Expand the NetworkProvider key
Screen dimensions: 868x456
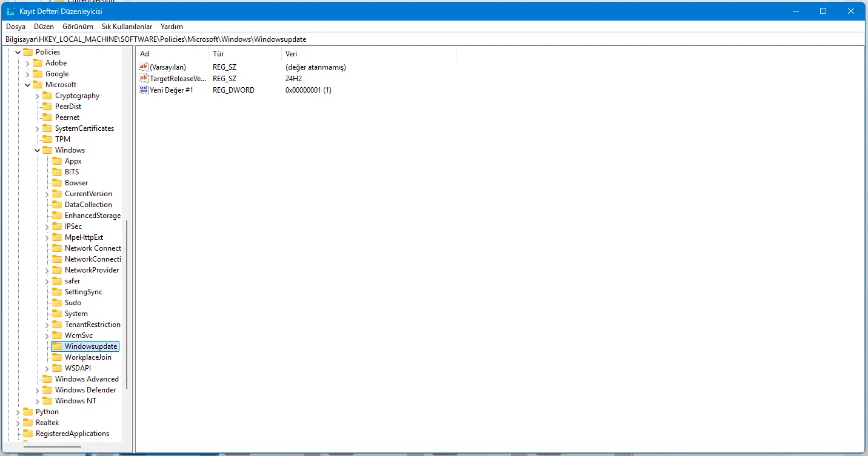tap(47, 270)
